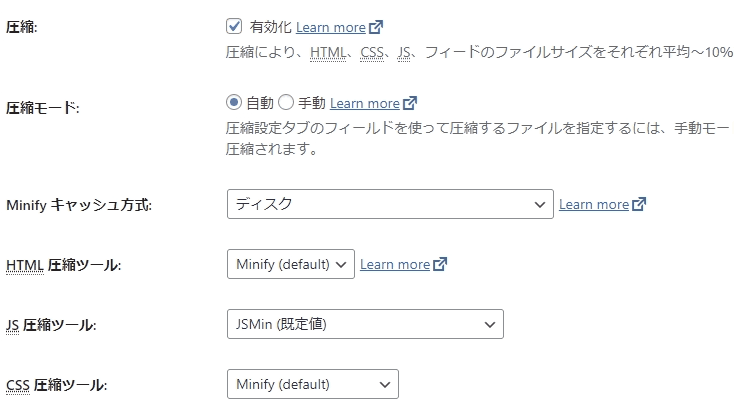Click the 有効化 checkbox label text
734x408 pixels.
(x=270, y=27)
